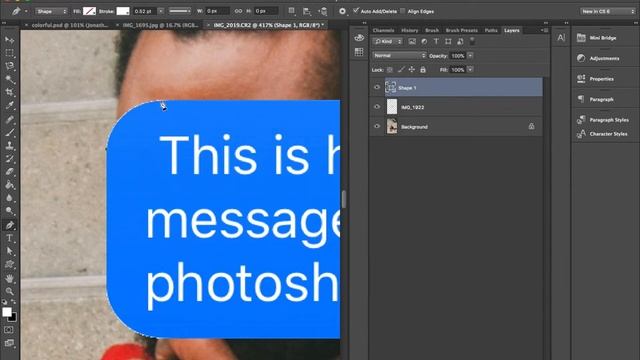
Task: Click the Stroke color swatch
Action: (x=122, y=11)
